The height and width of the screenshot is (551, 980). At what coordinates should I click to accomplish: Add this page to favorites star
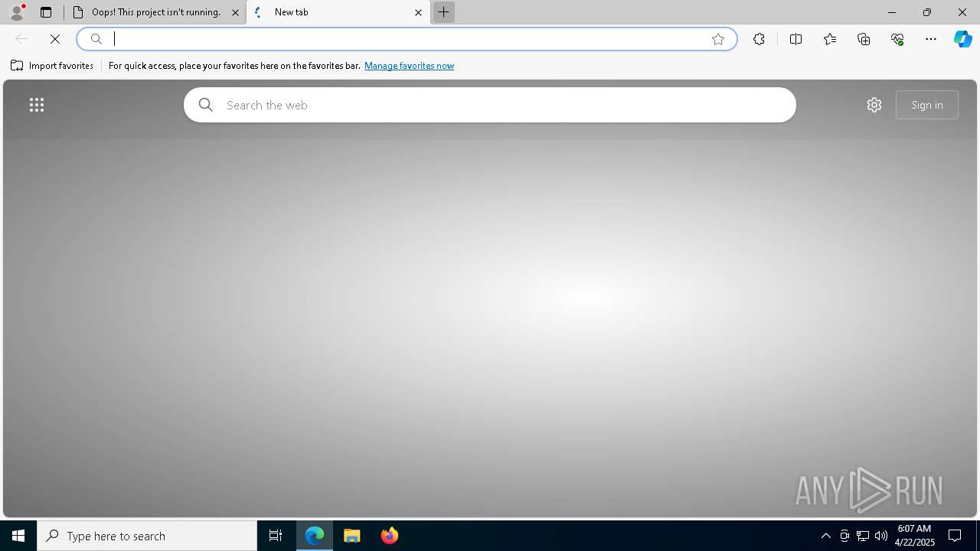718,39
